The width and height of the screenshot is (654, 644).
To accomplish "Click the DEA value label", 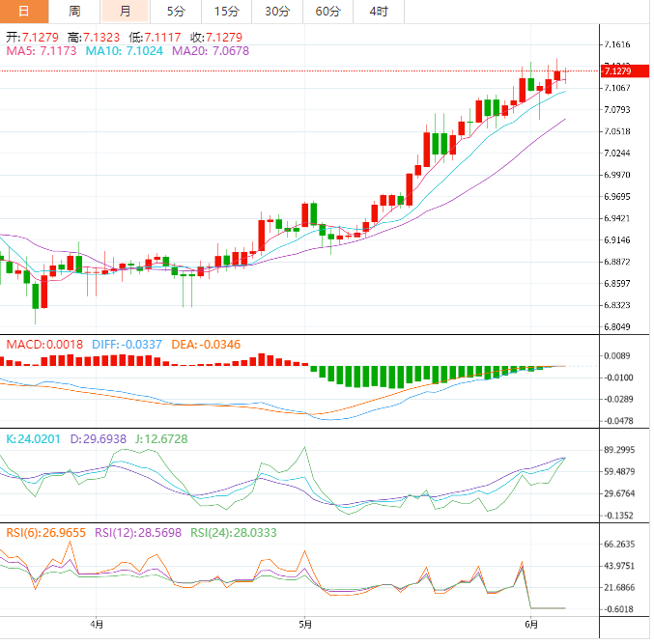I will coord(206,344).
